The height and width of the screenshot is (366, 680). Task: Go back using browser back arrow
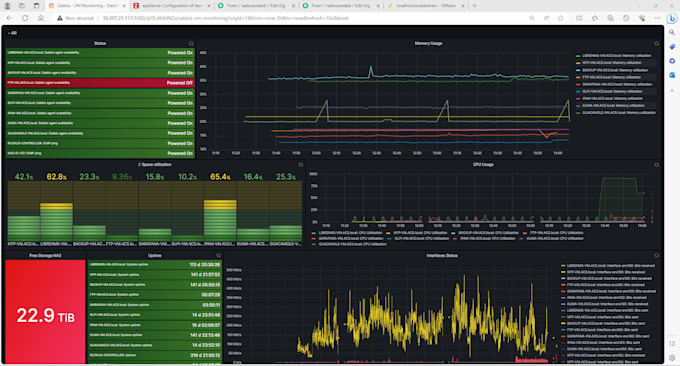(10, 18)
